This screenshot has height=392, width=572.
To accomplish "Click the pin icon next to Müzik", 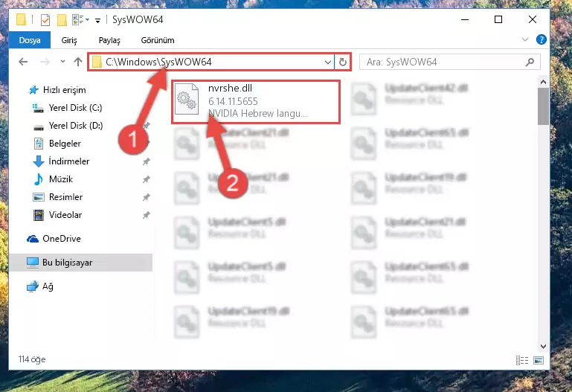I will (147, 179).
